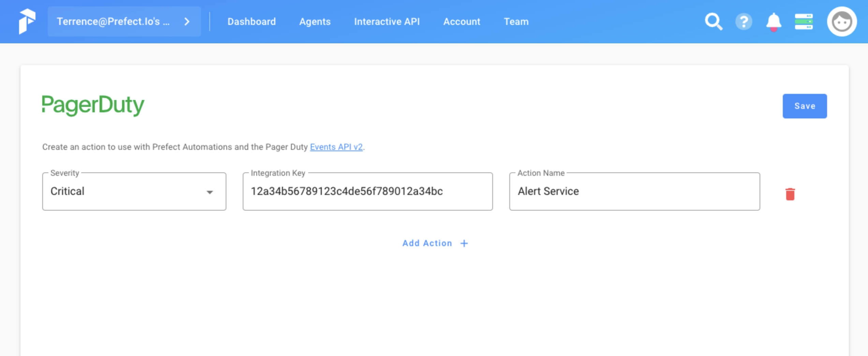View notifications via the bell icon

point(774,22)
